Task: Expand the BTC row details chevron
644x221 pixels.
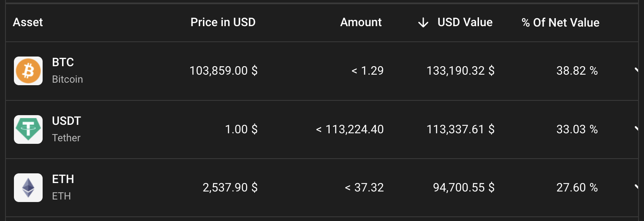Action: (637, 70)
